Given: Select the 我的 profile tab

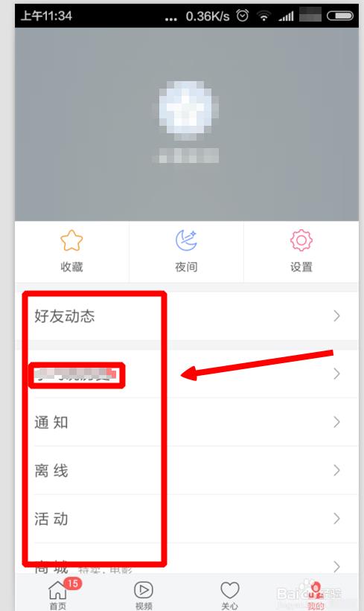Looking at the screenshot, I should point(316,594).
